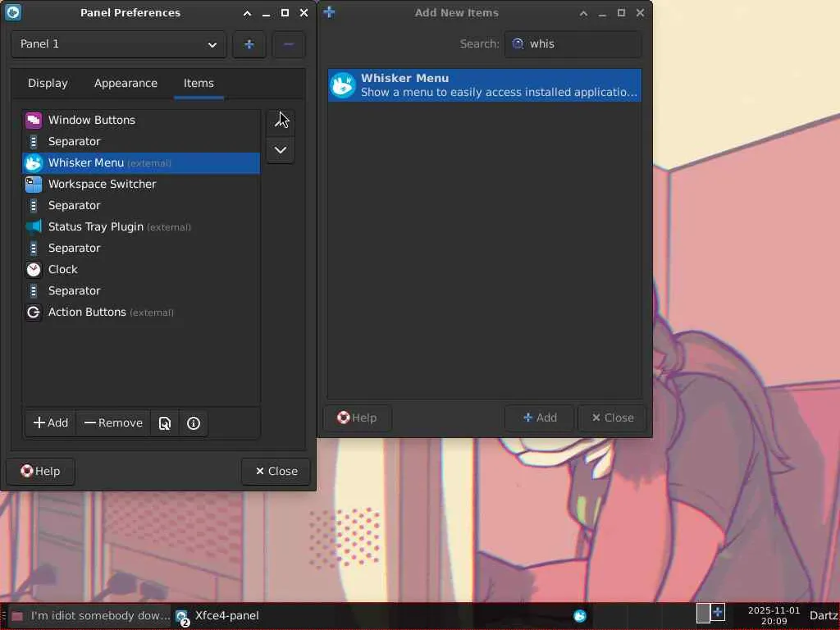Open "I'm idiot somebody dow..." taskbar window
Image resolution: width=840 pixels, height=630 pixels.
coord(89,616)
